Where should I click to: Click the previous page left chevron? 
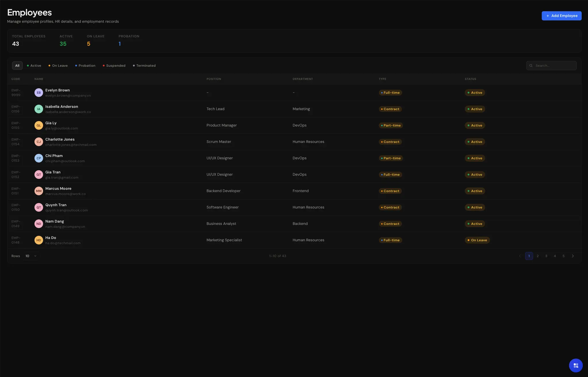(x=520, y=256)
